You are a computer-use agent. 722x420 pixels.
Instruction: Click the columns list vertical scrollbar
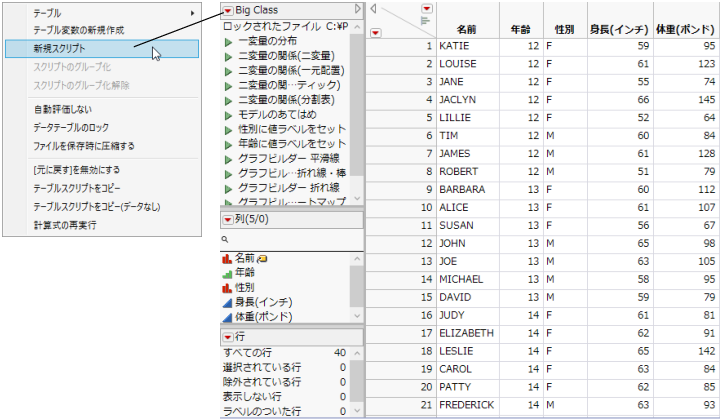[357, 286]
